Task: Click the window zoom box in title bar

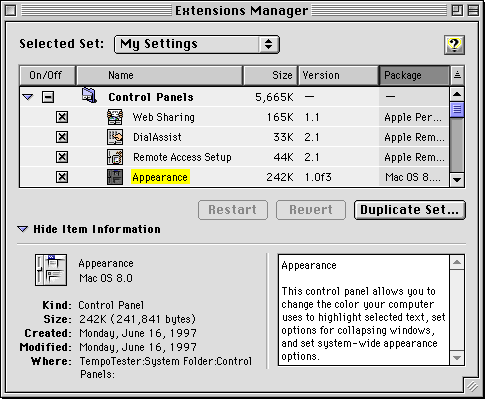Action: coord(457,11)
